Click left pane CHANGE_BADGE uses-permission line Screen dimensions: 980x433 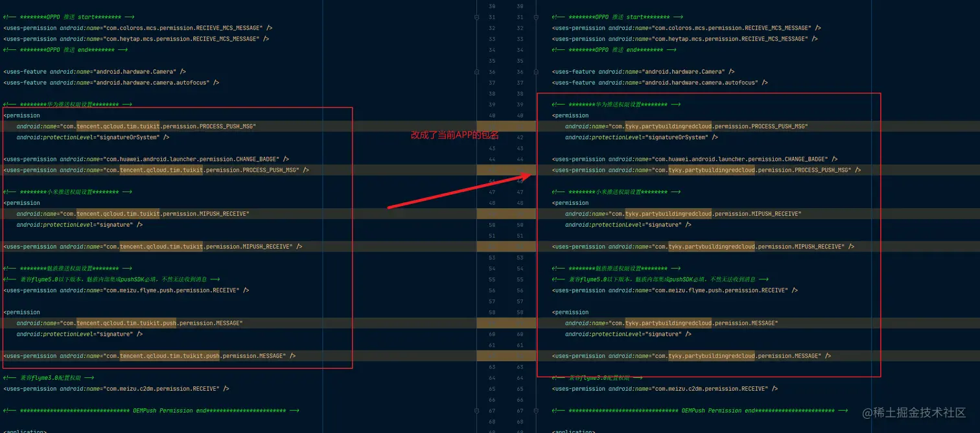146,159
